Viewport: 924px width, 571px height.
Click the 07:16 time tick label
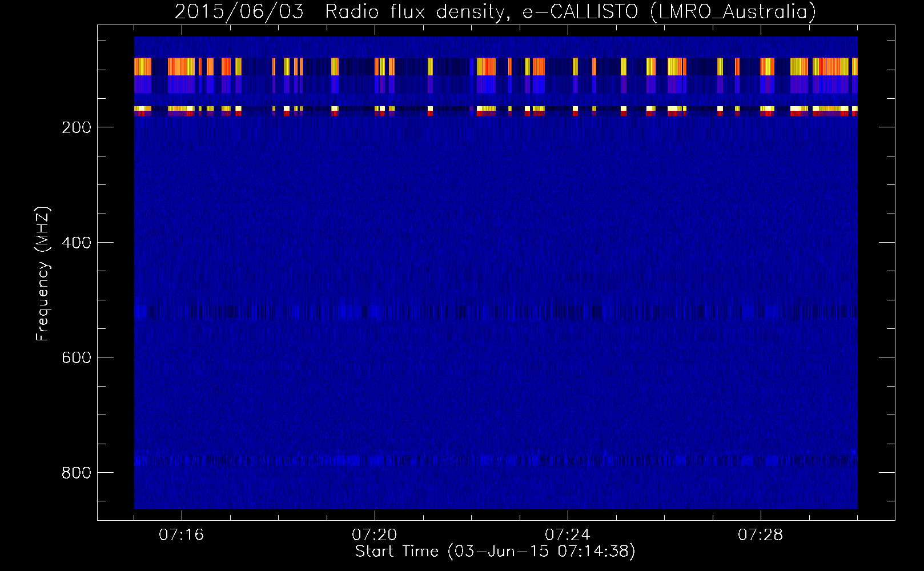tap(182, 535)
